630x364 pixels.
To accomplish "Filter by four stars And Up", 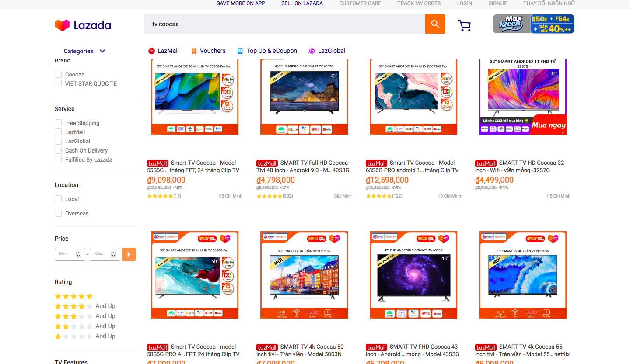I will click(85, 306).
